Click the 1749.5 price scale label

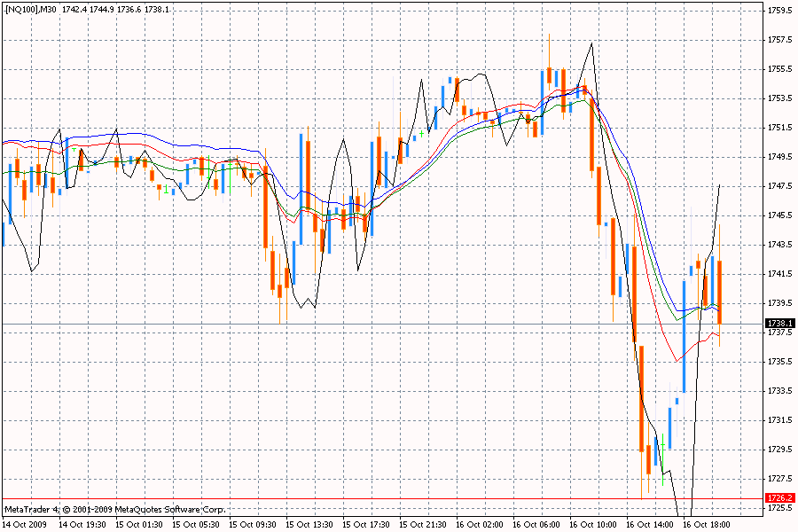point(780,157)
